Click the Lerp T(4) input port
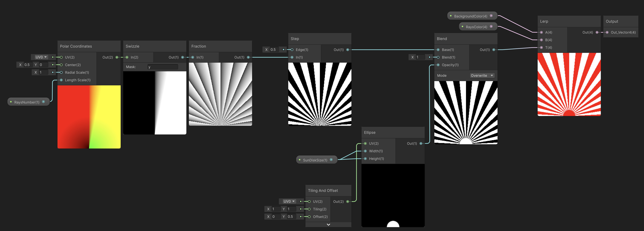The image size is (644, 231). (541, 47)
